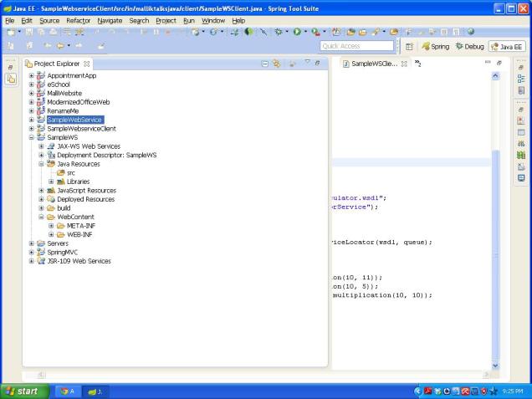Select the src folder under Java Resources
Image resolution: width=532 pixels, height=399 pixels.
pos(71,172)
